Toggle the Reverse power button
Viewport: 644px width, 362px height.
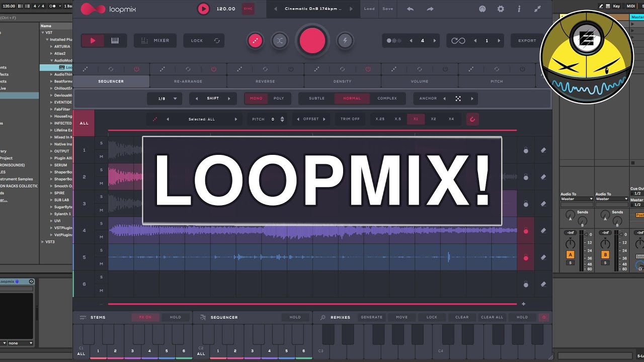[x=291, y=69]
